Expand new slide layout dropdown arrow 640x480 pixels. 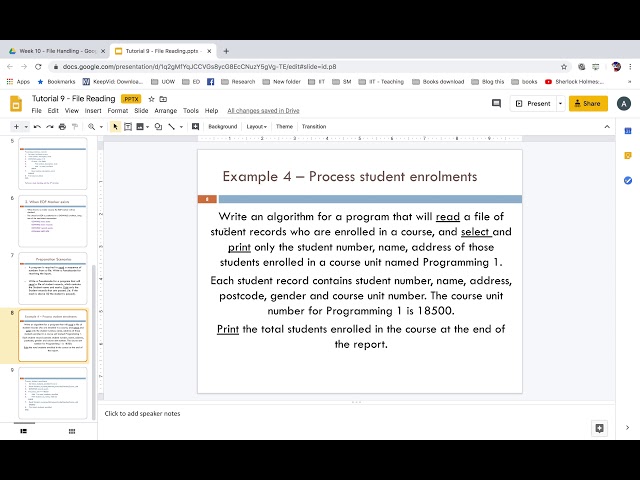tap(26, 127)
